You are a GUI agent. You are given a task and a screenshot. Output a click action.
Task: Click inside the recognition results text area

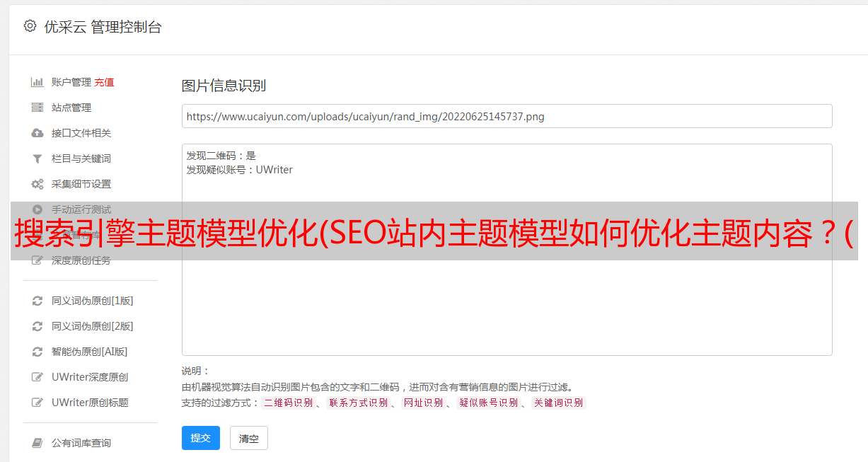[x=507, y=249]
